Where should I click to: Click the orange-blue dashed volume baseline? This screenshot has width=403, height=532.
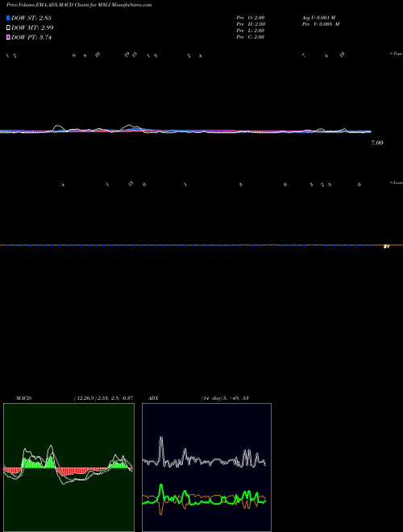[201, 244]
